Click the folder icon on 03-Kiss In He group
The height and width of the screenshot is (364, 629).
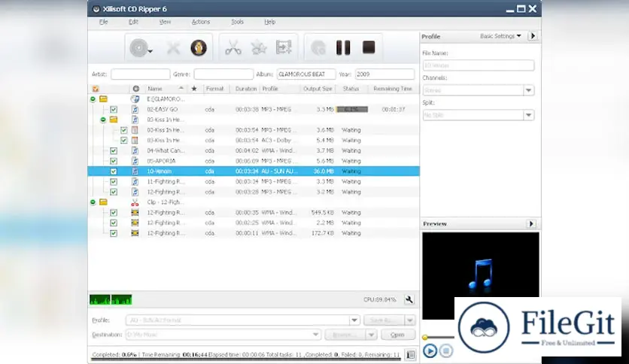coord(114,120)
